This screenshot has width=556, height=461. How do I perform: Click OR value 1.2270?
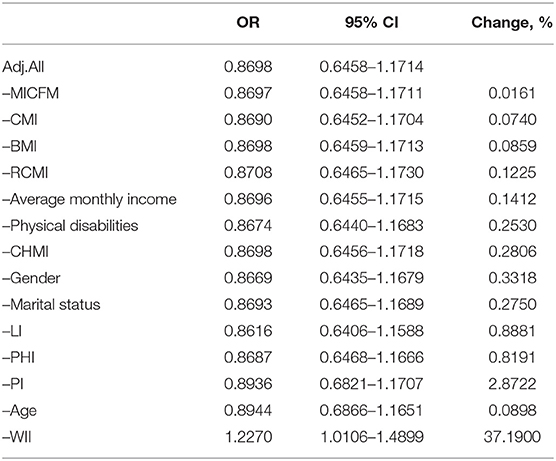248,437
